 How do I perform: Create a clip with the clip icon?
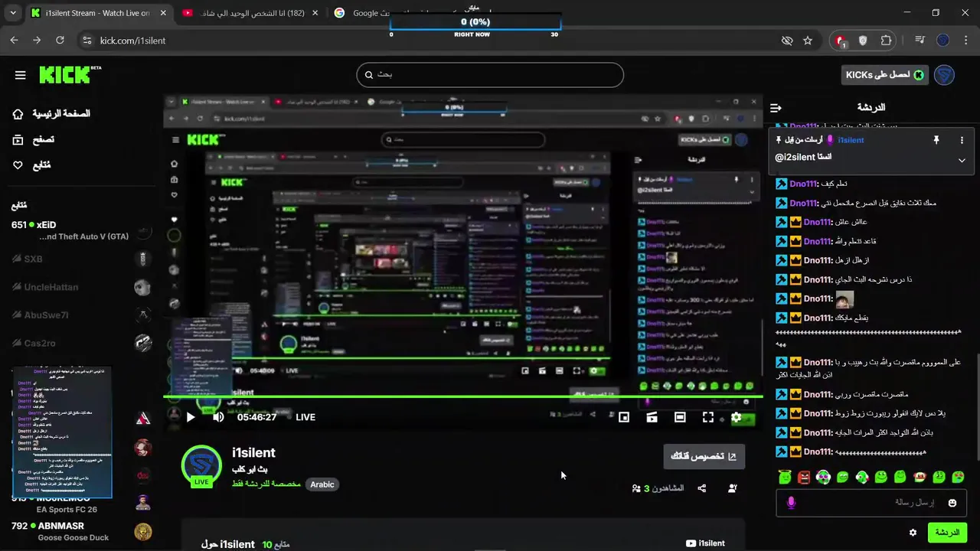tap(652, 417)
